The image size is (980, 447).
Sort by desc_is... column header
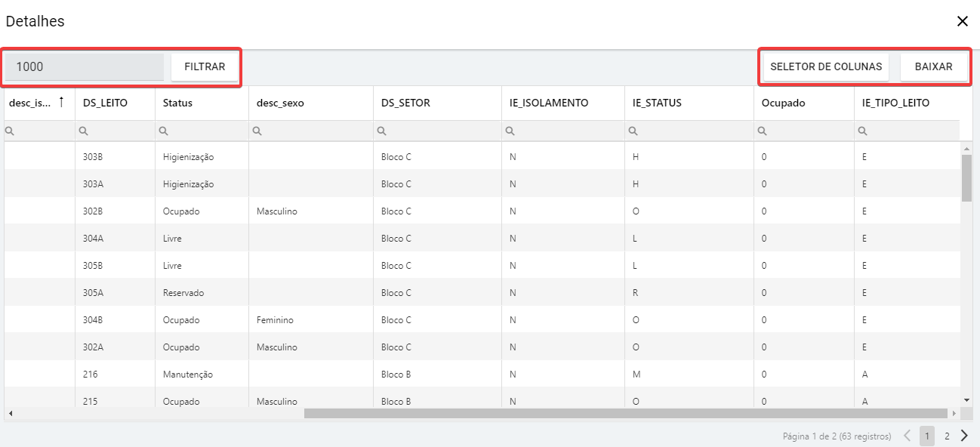(39, 103)
